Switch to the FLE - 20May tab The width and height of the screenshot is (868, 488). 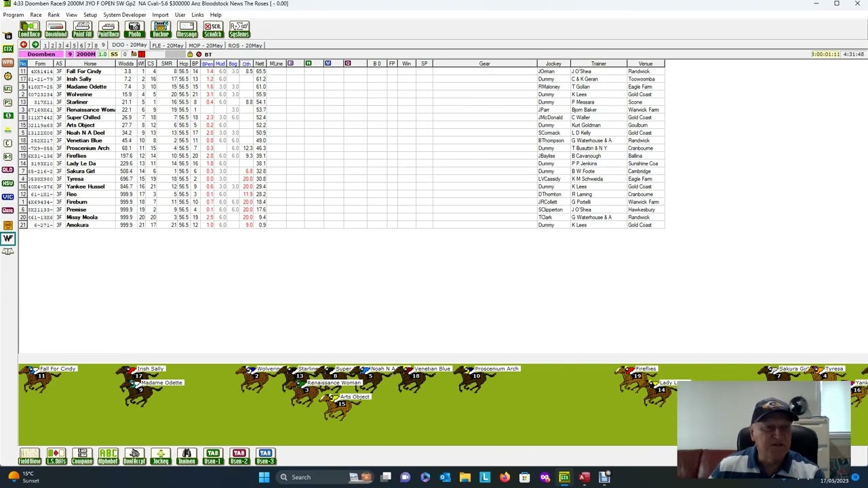167,45
